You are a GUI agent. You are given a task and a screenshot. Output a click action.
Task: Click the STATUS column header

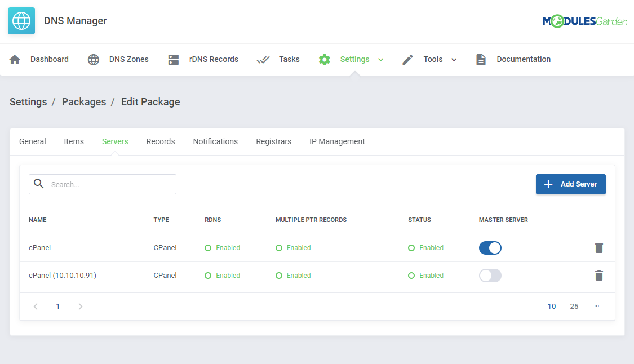click(419, 220)
